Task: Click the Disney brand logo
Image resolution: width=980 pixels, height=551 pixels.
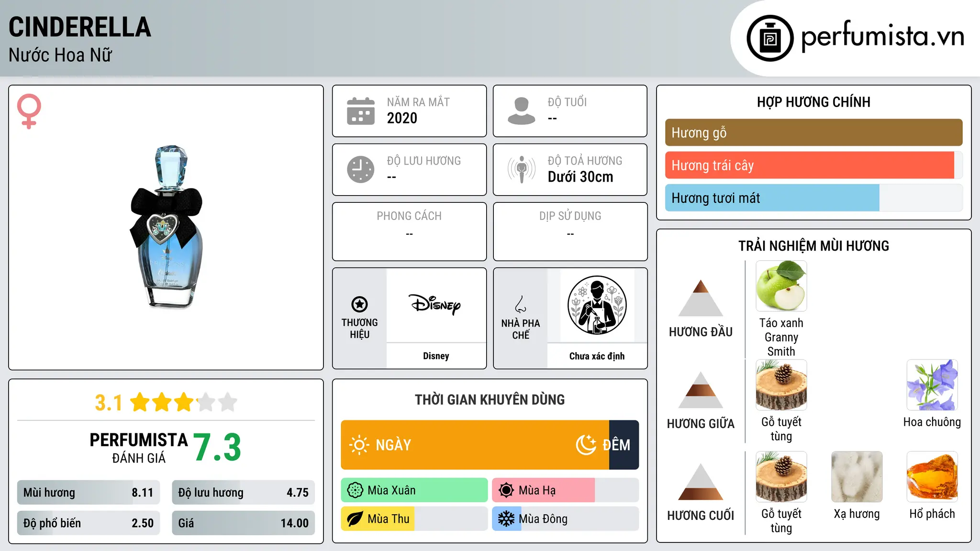Action: click(x=435, y=304)
